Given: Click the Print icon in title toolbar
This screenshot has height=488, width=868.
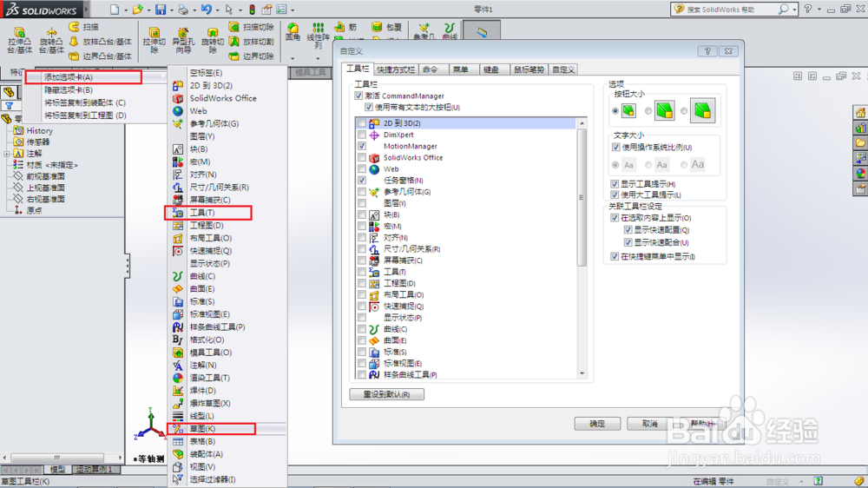Looking at the screenshot, I should tap(183, 10).
